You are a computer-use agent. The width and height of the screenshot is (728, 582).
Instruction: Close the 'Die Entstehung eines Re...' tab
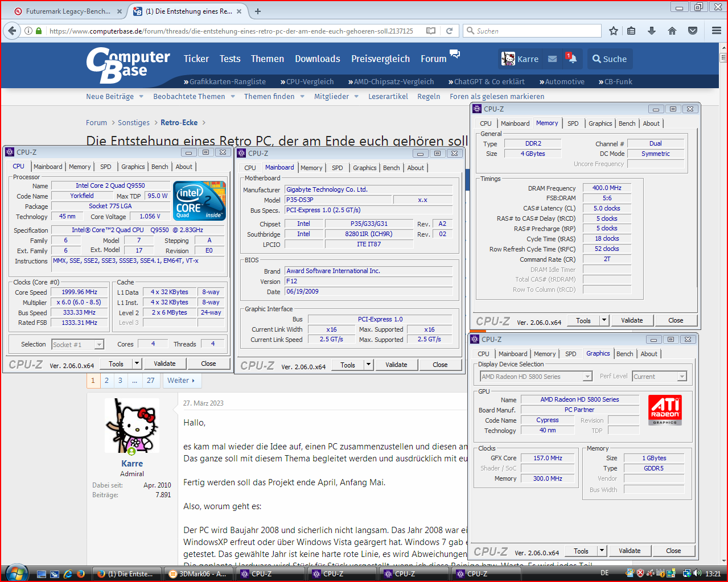point(239,11)
